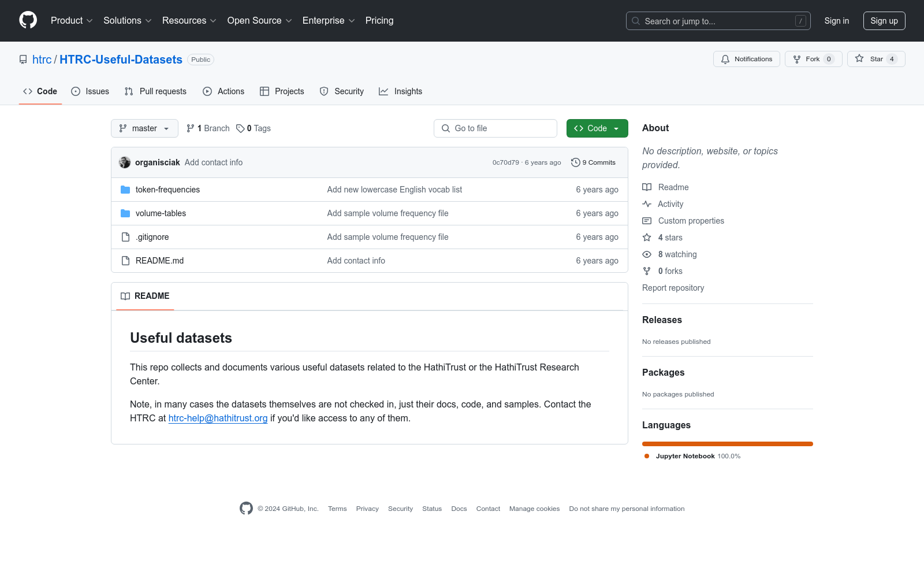Star the HTRC-Useful-Datasets repository
The height and width of the screenshot is (578, 924).
(x=876, y=59)
